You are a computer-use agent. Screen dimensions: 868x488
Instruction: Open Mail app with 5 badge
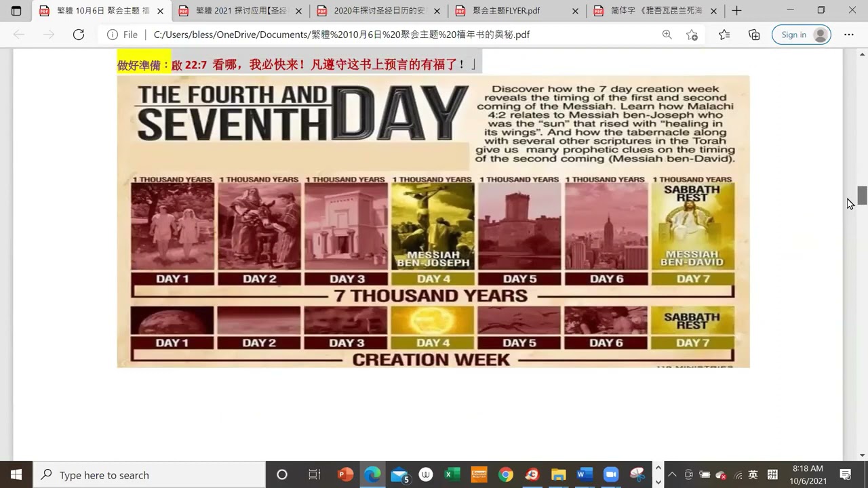click(400, 474)
